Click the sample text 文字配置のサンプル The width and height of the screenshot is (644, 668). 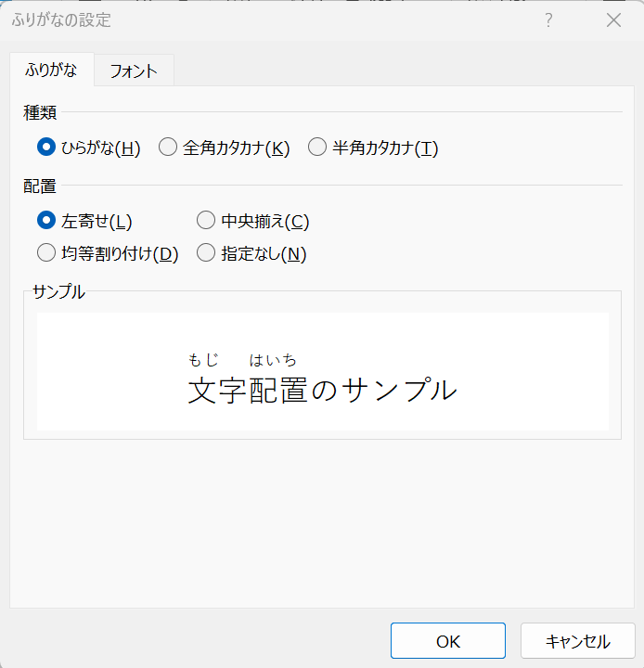(322, 391)
